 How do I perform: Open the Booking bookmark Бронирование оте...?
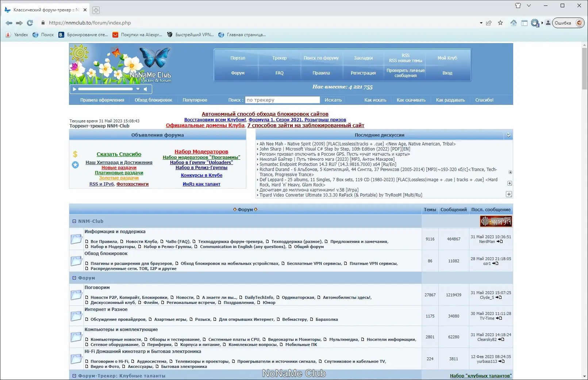[x=83, y=35]
